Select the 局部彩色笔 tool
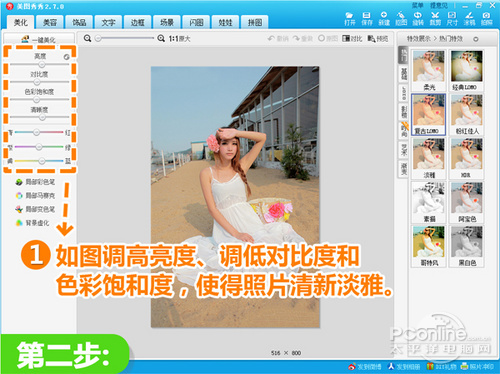 (x=35, y=182)
